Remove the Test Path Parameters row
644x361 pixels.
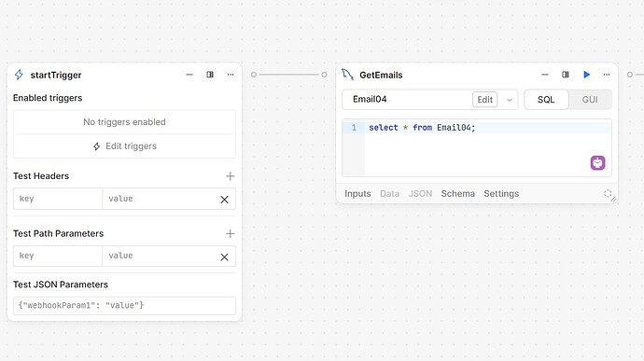(224, 257)
